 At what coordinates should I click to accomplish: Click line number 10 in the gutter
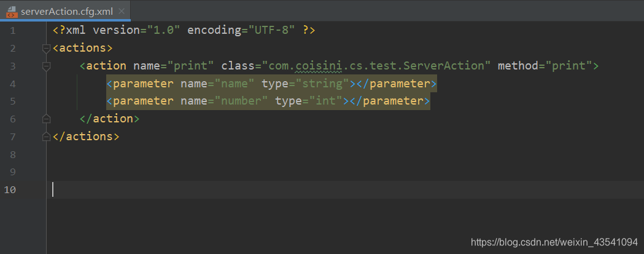10,190
